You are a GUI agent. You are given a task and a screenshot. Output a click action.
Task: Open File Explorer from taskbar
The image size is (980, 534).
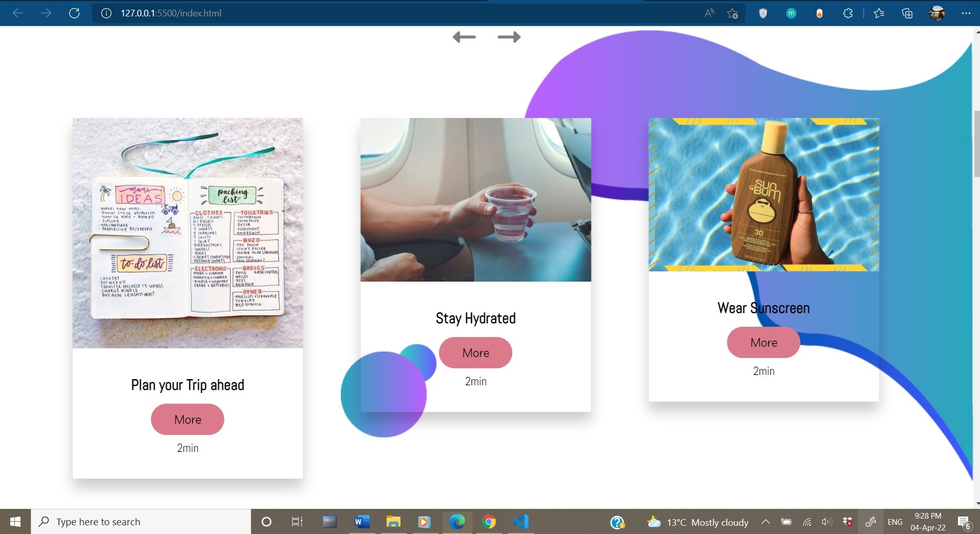click(393, 522)
